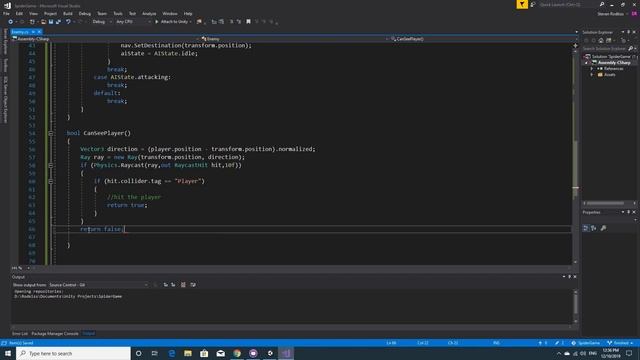Click the SpiderGame repository in status bar
Image resolution: width=640 pixels, height=360 pixels.
[x=586, y=343]
